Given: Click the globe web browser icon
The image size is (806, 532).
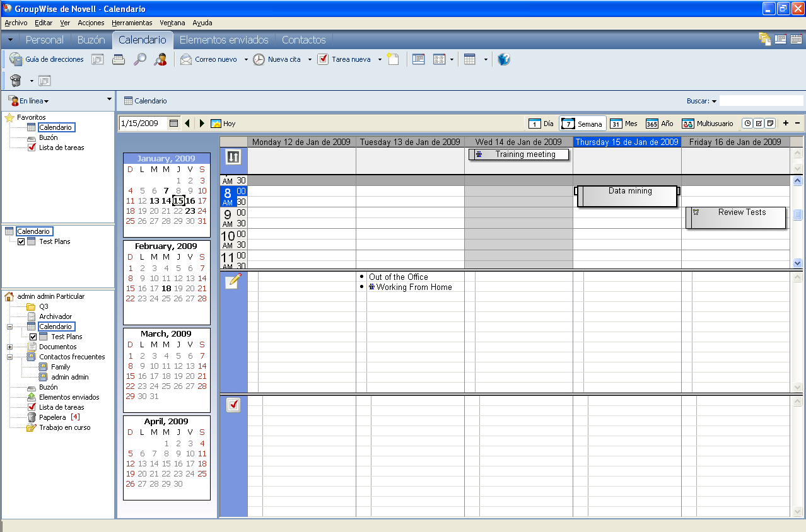Looking at the screenshot, I should [x=503, y=59].
